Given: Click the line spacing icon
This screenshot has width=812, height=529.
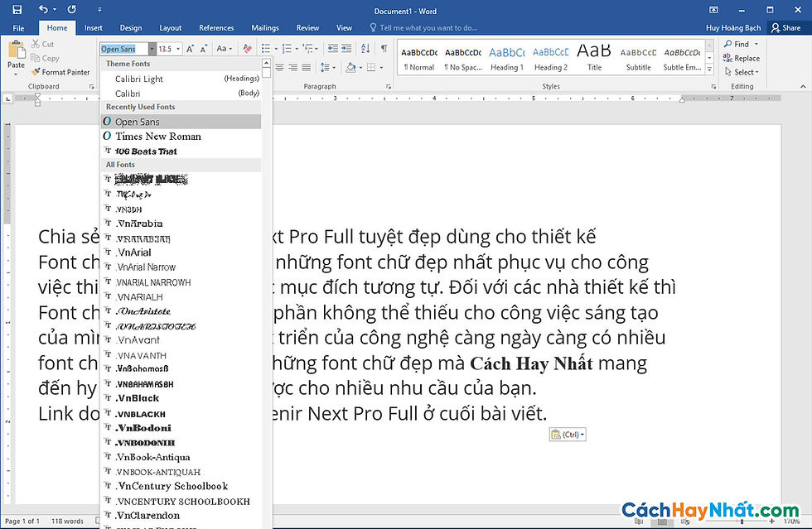Looking at the screenshot, I should [x=325, y=67].
